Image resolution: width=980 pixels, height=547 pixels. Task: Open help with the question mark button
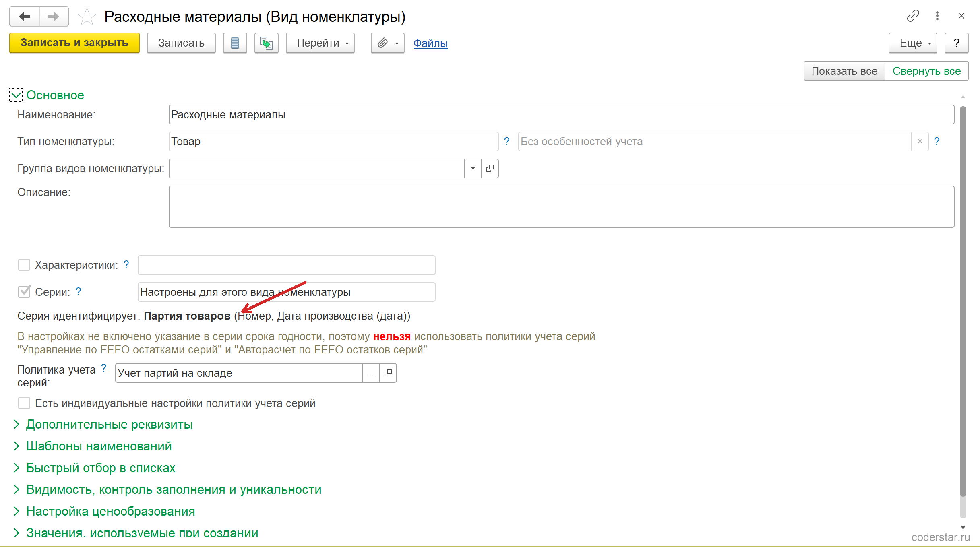point(957,43)
